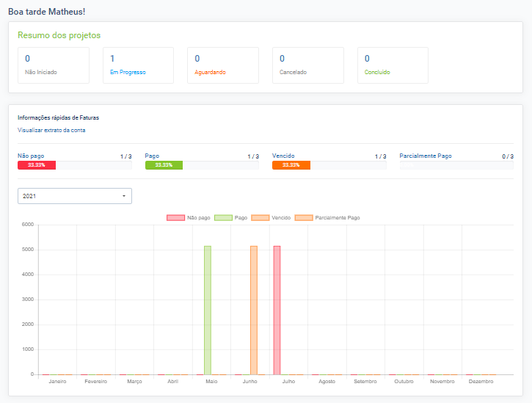
Task: Open the Concluído projects card
Action: [x=393, y=65]
